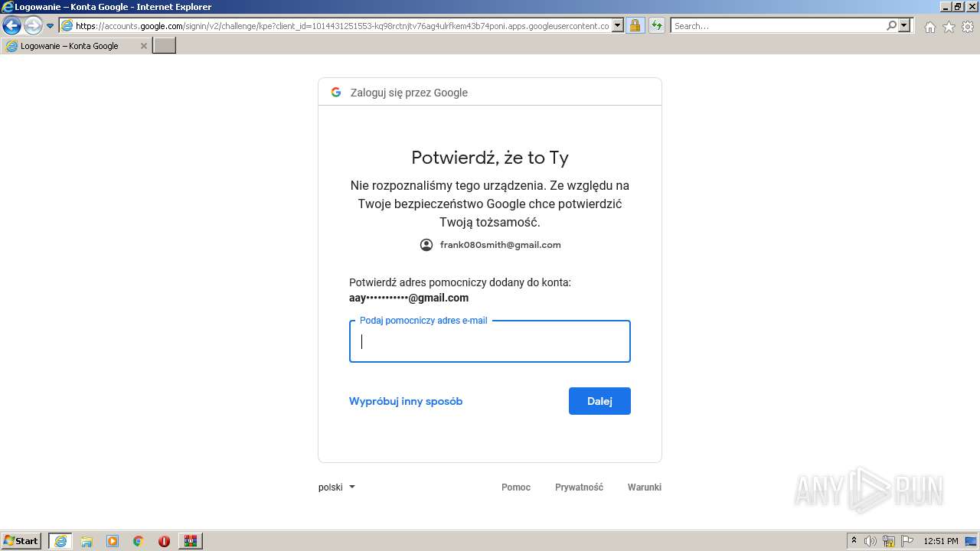Click the Internet Explorer taskbar icon
The image size is (980, 551).
click(60, 541)
